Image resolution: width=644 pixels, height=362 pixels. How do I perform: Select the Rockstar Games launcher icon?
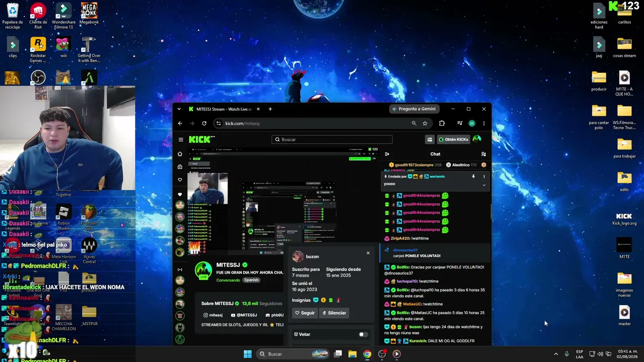point(38,50)
